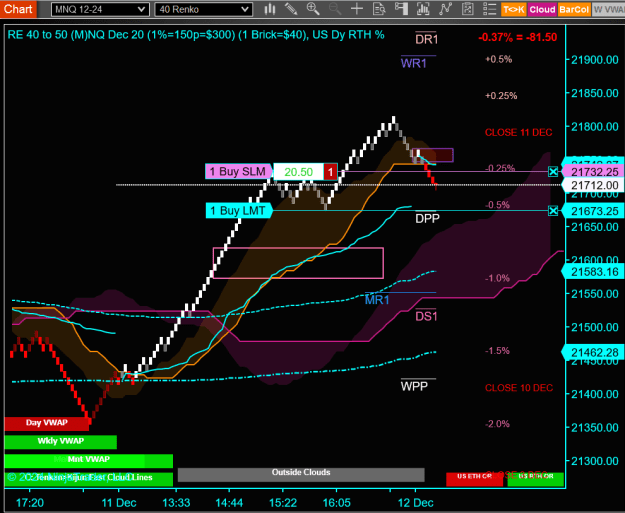This screenshot has height=513, width=625.
Task: Click the Wkly VWAP status bar
Action: click(x=61, y=442)
